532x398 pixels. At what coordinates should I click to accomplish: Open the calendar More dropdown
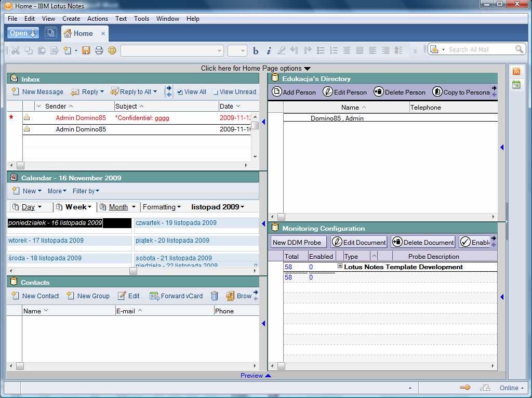point(65,191)
